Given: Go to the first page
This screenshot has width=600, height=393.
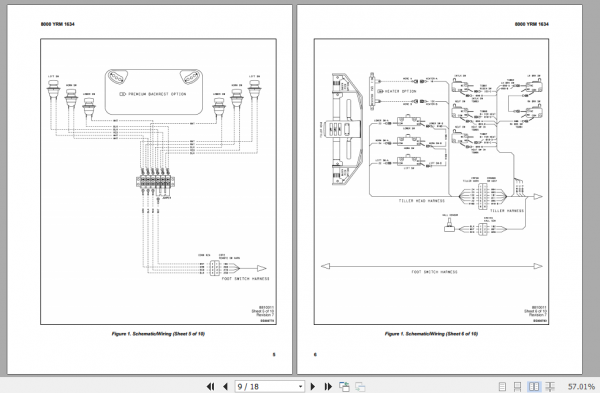Looking at the screenshot, I should point(210,386).
